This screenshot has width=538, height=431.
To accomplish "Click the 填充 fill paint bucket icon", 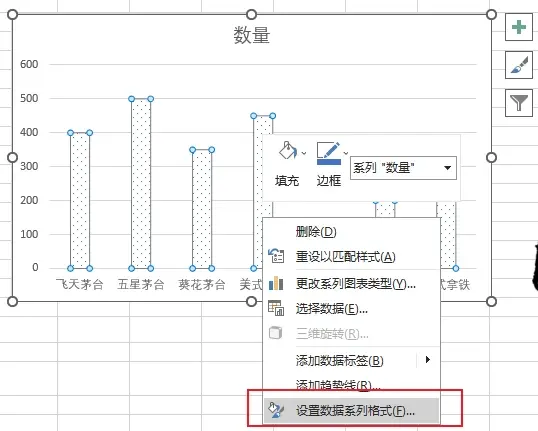I will (288, 151).
